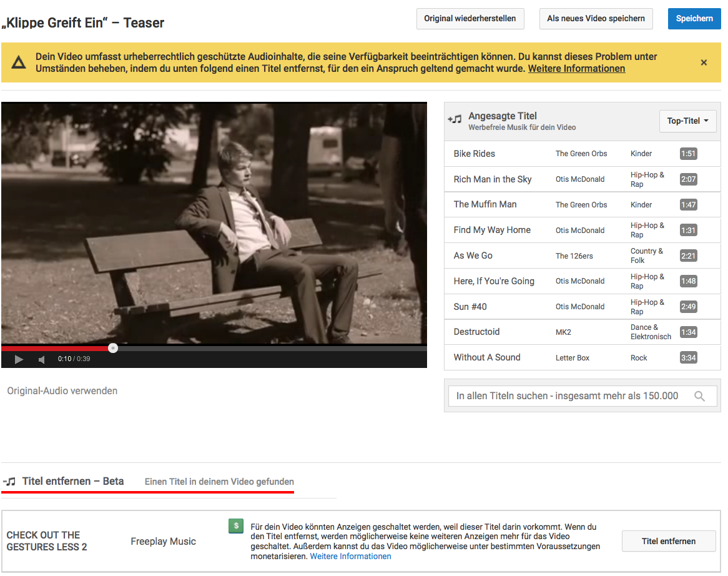
Task: Click the warning triangle icon in banner
Action: (19, 62)
